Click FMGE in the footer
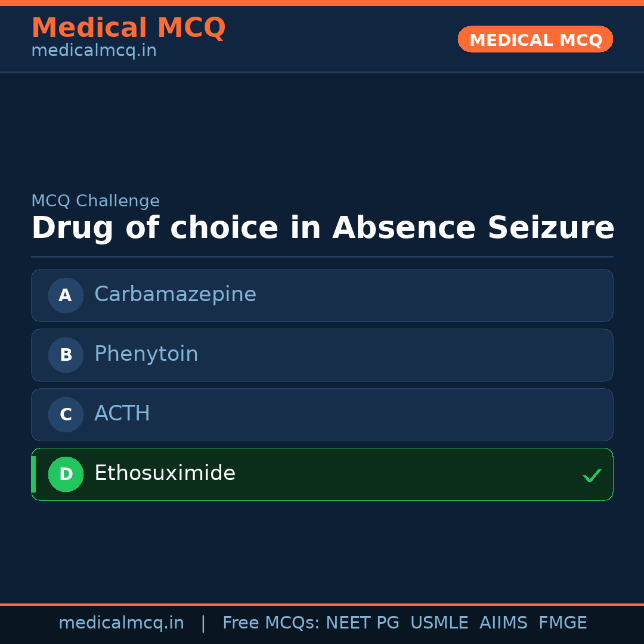The image size is (644, 644). coord(563,623)
